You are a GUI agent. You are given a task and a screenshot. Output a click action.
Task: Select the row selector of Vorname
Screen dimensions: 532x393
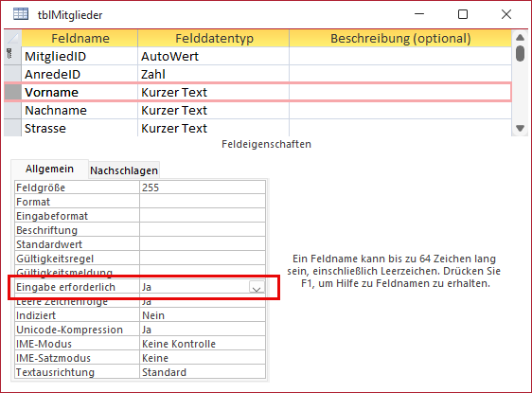(12, 92)
